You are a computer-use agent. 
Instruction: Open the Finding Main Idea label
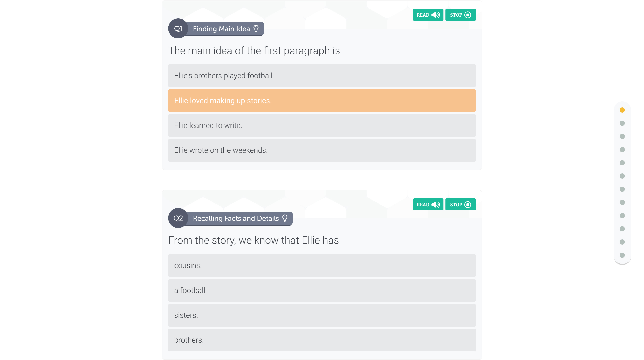[221, 29]
